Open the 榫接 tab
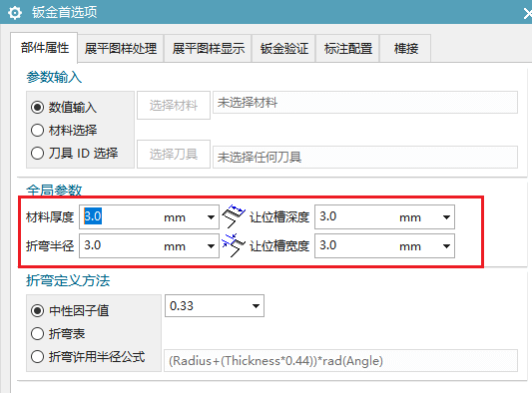 tap(405, 49)
